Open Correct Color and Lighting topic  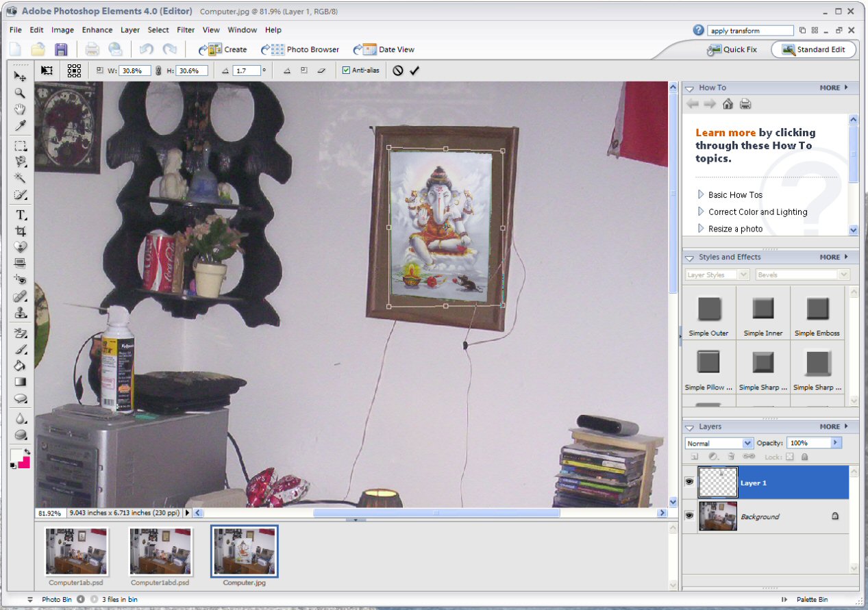pyautogui.click(x=758, y=212)
